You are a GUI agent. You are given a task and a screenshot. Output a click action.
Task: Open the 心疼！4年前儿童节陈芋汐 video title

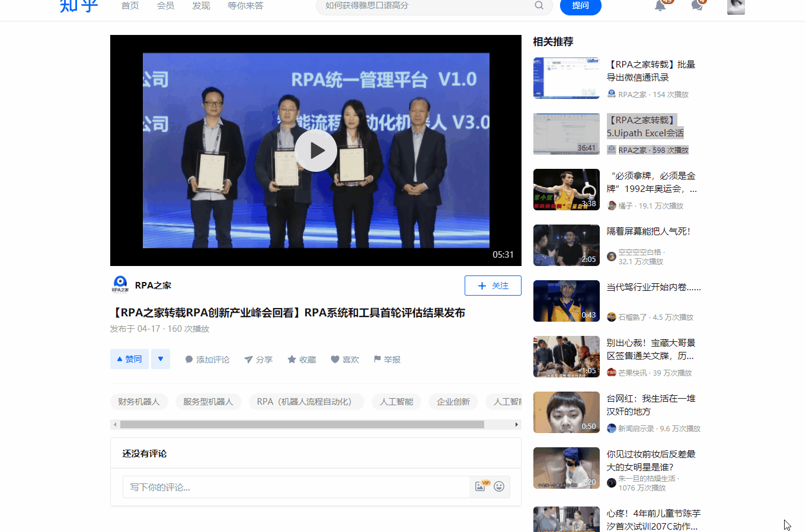653,520
